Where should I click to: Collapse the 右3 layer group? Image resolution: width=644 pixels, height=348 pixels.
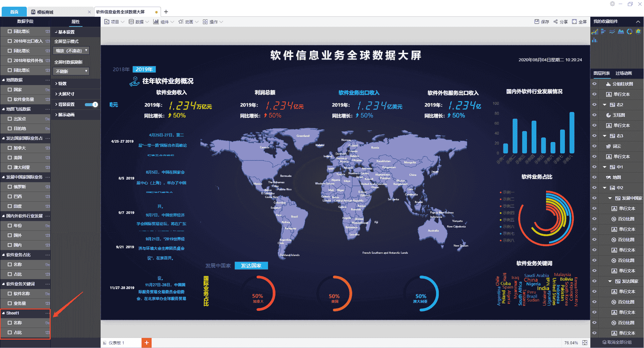coord(605,136)
